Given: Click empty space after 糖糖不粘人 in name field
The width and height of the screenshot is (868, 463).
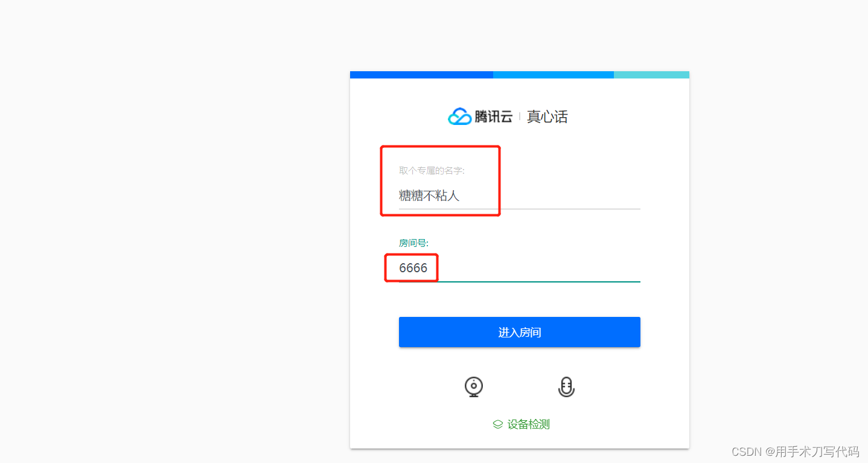Looking at the screenshot, I should point(549,196).
